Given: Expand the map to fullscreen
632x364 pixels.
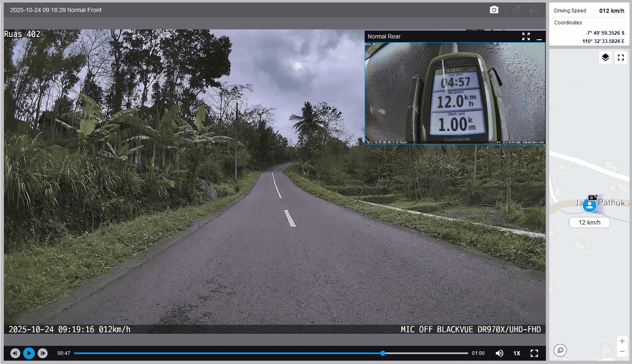Looking at the screenshot, I should coord(620,57).
